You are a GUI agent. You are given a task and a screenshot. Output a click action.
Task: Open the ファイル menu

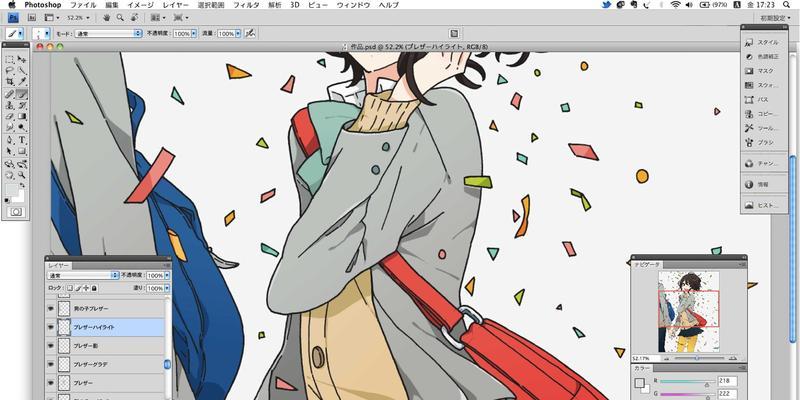(x=84, y=5)
